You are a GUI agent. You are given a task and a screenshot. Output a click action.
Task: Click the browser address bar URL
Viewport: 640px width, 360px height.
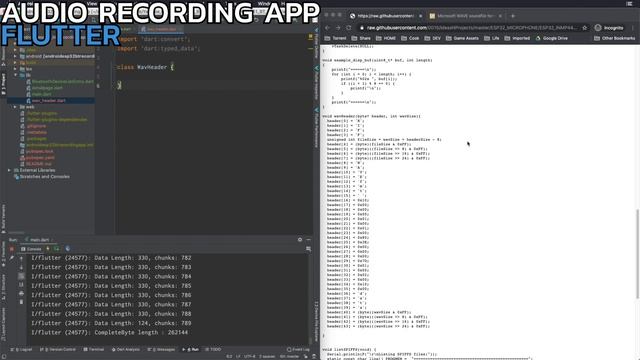tap(471, 28)
